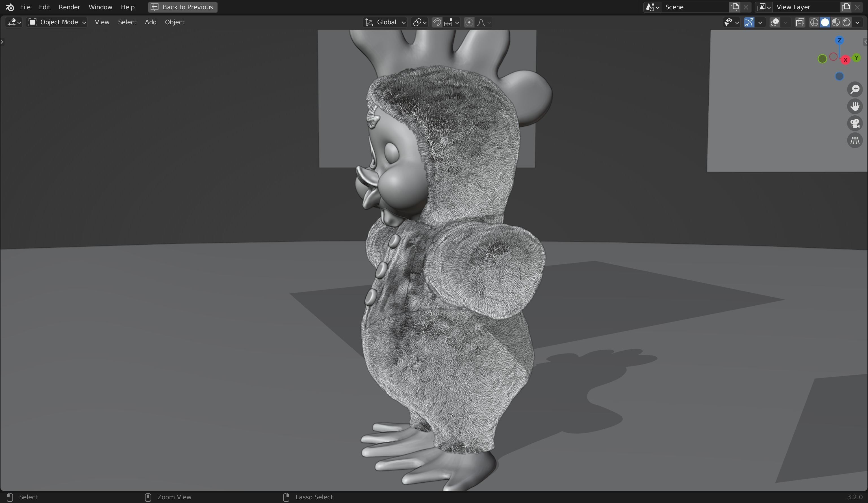Image resolution: width=868 pixels, height=503 pixels.
Task: Open the Help menu
Action: (x=127, y=7)
